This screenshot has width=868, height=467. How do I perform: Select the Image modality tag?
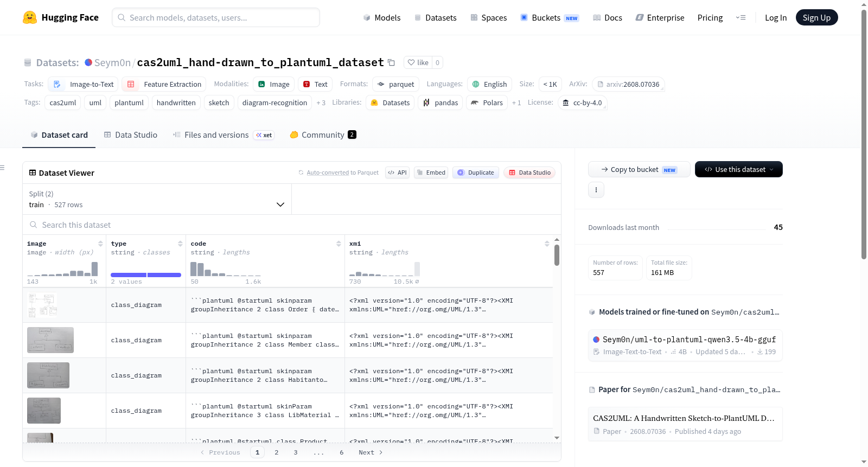click(274, 84)
